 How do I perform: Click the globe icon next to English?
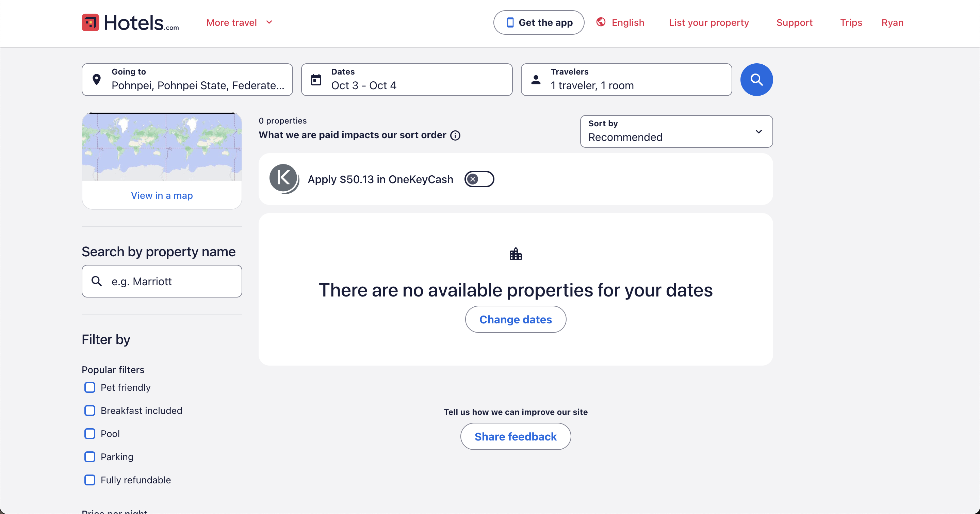(x=601, y=22)
